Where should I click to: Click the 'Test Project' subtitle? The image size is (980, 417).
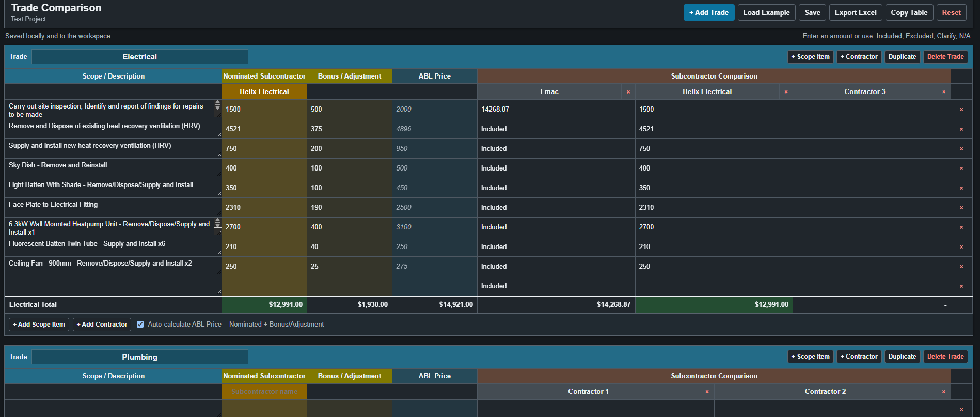click(x=28, y=19)
